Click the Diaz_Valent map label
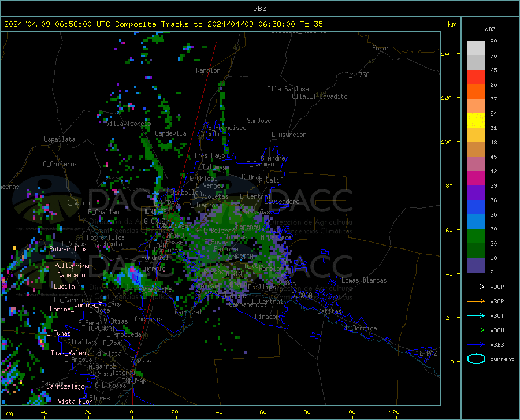This screenshot has width=520, height=420. [x=70, y=353]
